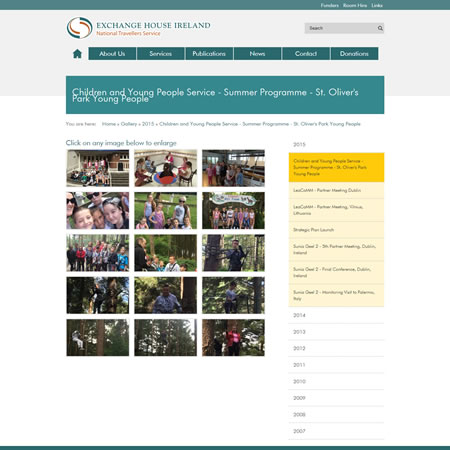450x450 pixels.
Task: Go to Gallery in the breadcrumb
Action: click(129, 124)
